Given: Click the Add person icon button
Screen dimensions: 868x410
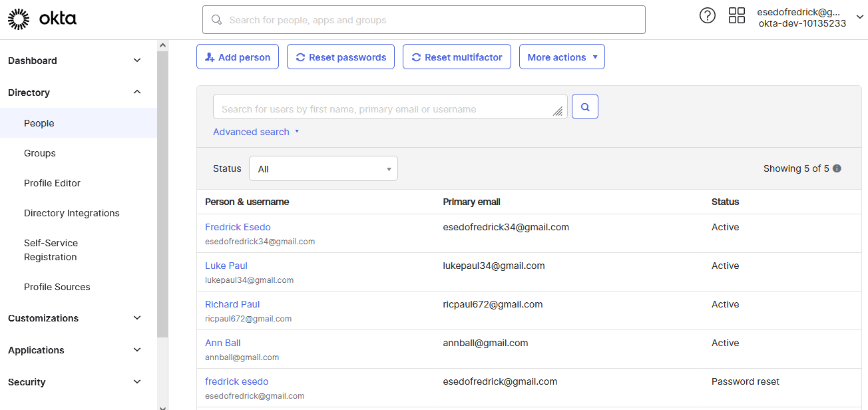Looking at the screenshot, I should coord(210,57).
